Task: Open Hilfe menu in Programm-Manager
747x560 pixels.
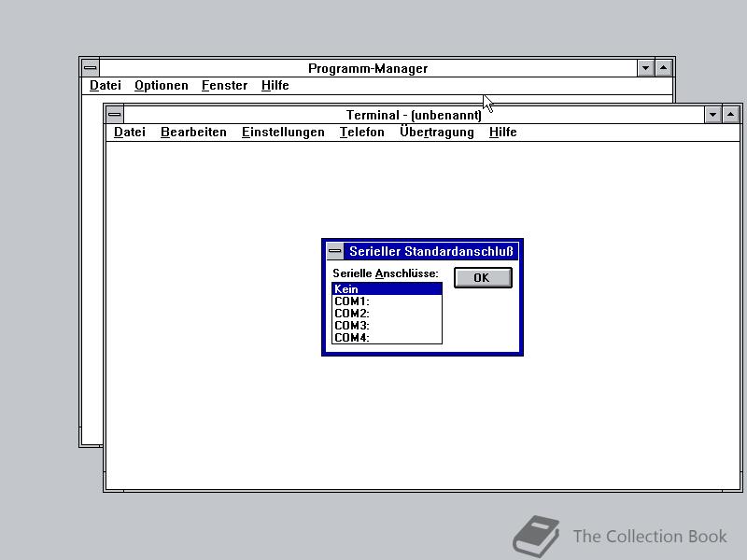Action: (275, 85)
